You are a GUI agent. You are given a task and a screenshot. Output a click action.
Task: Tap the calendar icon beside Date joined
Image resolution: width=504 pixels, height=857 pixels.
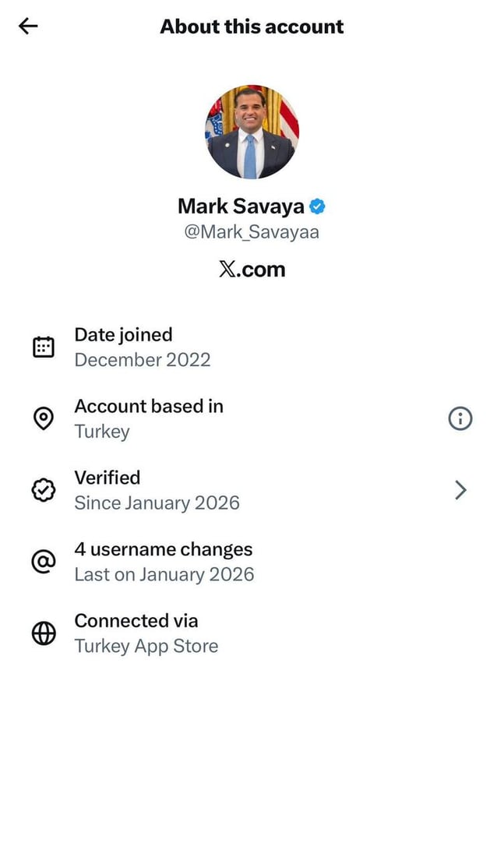coord(44,347)
